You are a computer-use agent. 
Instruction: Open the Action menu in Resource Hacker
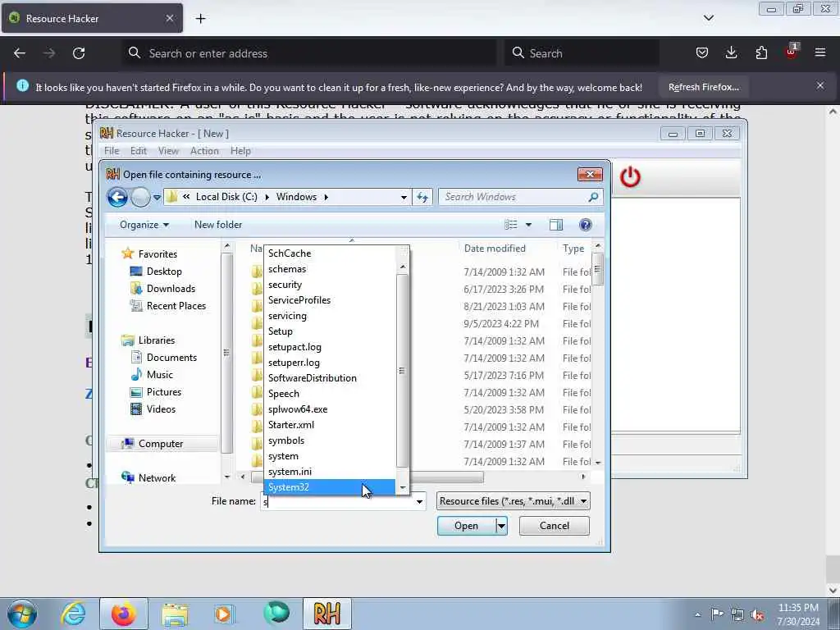click(x=204, y=151)
